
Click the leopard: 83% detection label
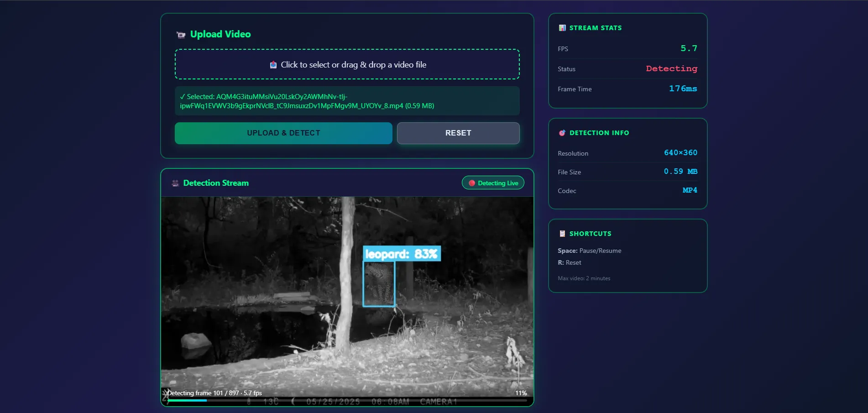click(x=402, y=254)
